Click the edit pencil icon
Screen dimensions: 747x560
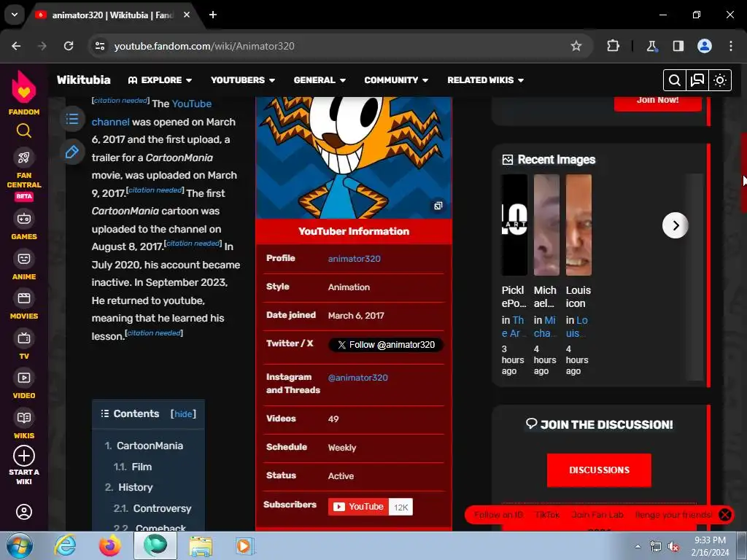point(72,152)
